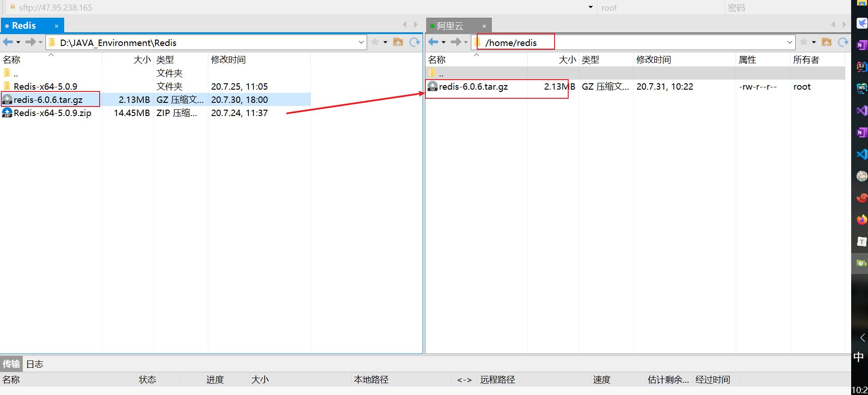This screenshot has height=395, width=868.
Task: Click the 14.45MB size cell
Action: [x=132, y=113]
